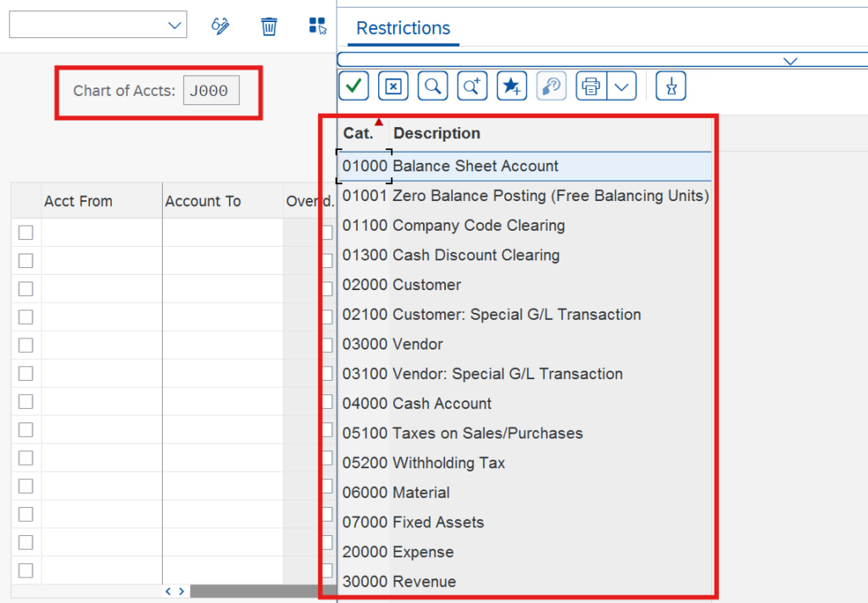Click the green checkmark confirm icon
The image size is (868, 603).
[x=353, y=86]
